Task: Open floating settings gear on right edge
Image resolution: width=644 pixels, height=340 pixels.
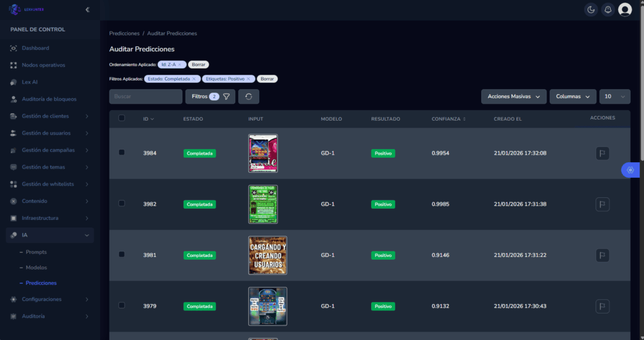Action: [630, 170]
